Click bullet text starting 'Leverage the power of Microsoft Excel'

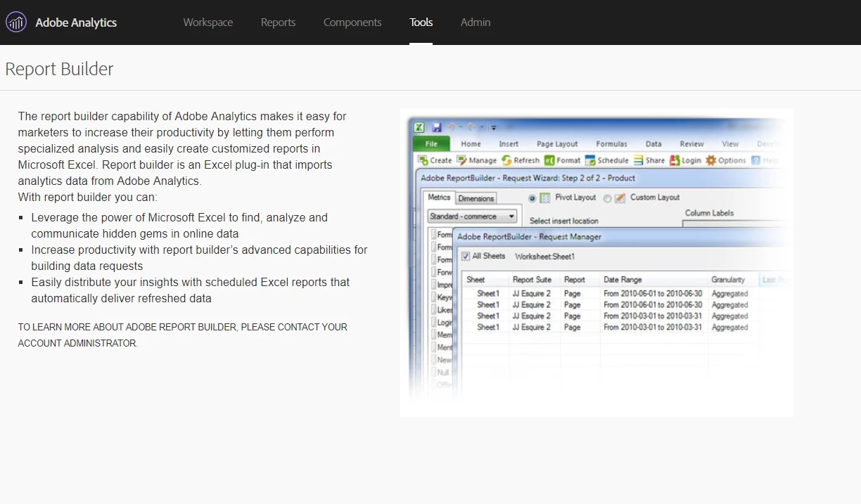click(x=179, y=226)
